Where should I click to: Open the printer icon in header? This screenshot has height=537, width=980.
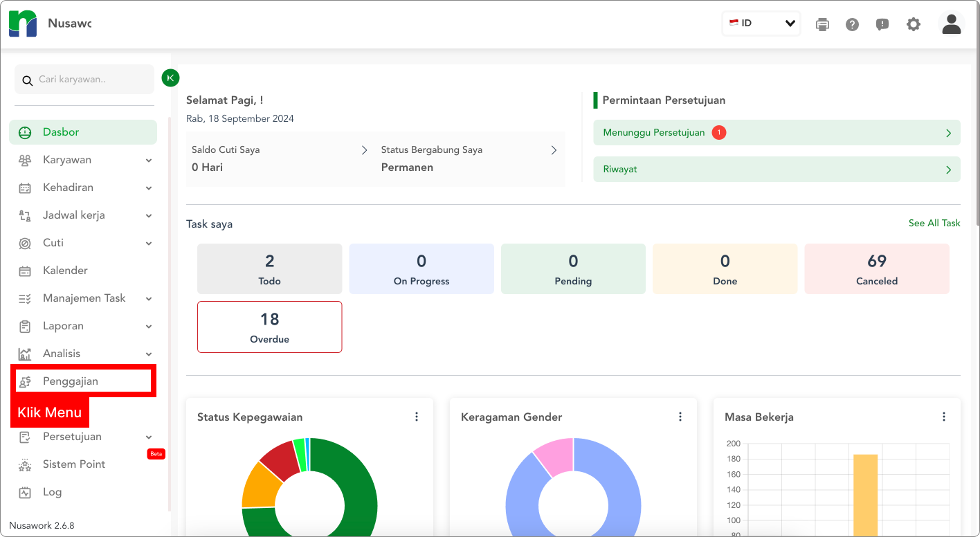[822, 25]
